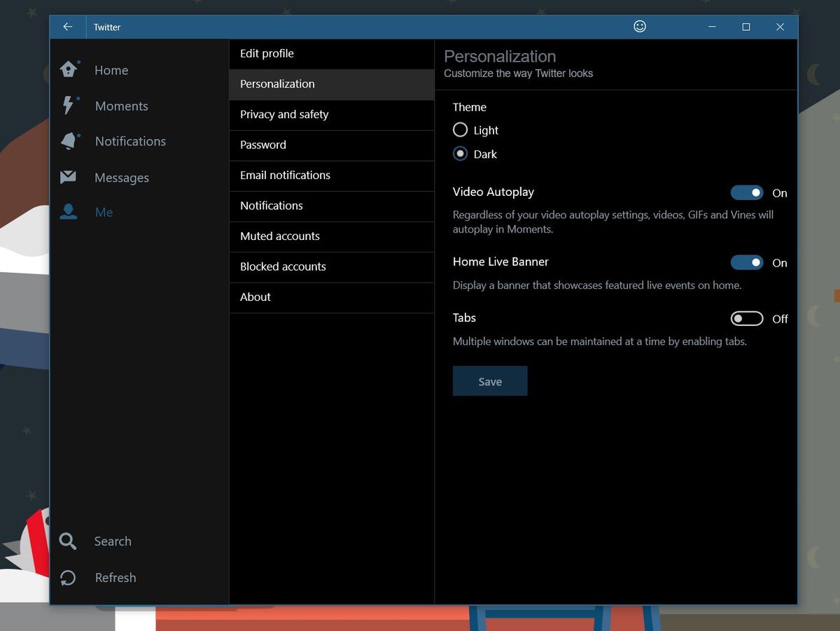
Task: Open the Notifications bell icon
Action: tap(69, 141)
